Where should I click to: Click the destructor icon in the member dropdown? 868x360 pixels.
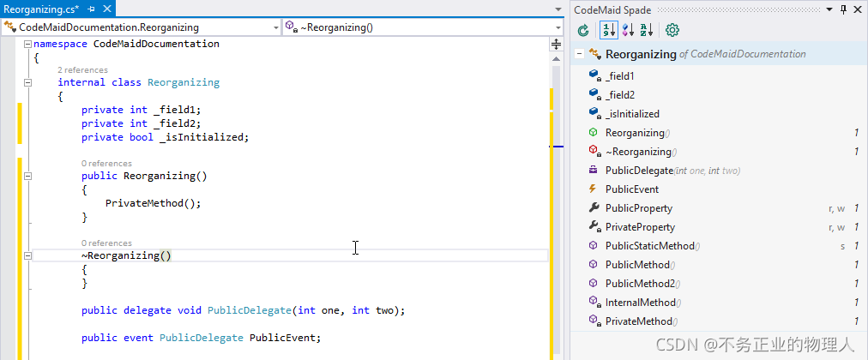[x=292, y=27]
